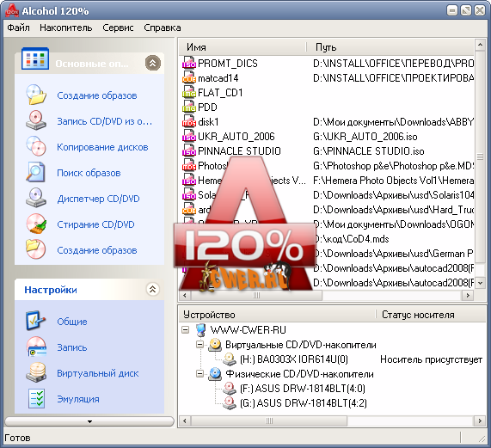Select drive (F:) ASUS DRW-1814BLT
491x448 pixels.
pos(302,388)
